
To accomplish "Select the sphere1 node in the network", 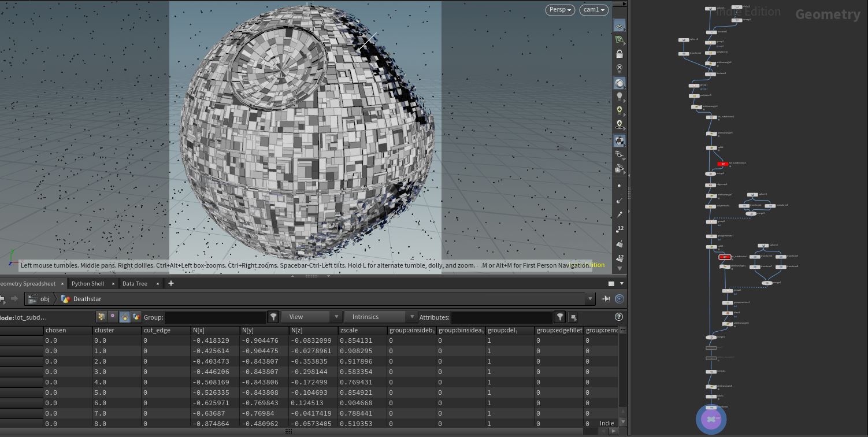I will tap(710, 9).
